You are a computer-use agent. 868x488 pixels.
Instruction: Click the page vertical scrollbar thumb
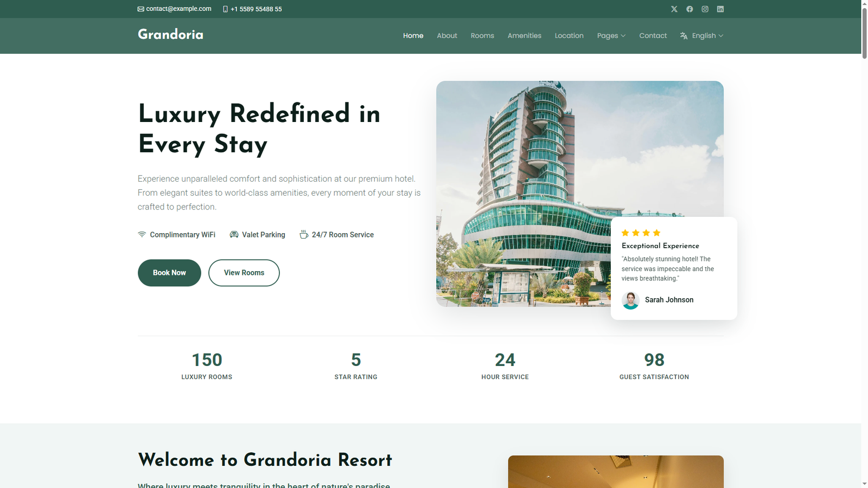[864, 29]
